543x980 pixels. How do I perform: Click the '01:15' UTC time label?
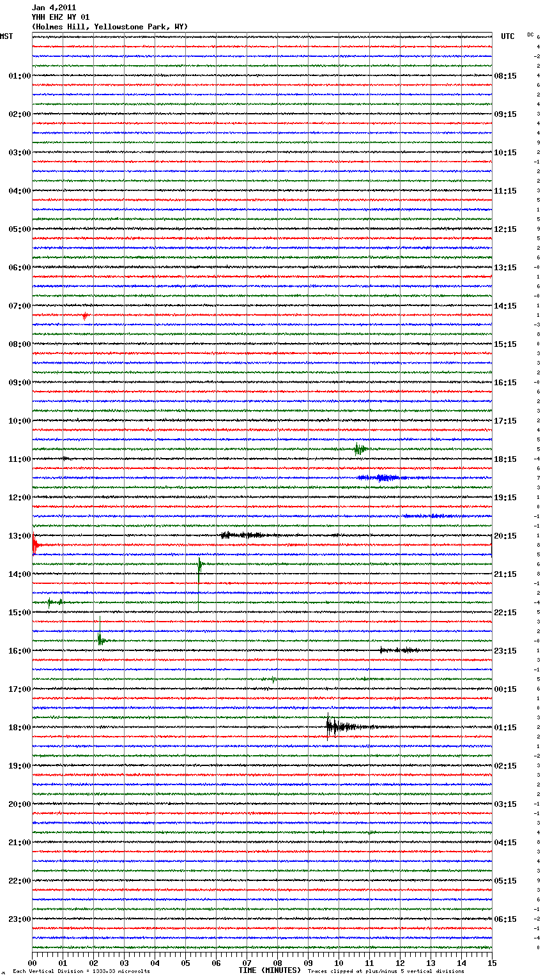505,728
